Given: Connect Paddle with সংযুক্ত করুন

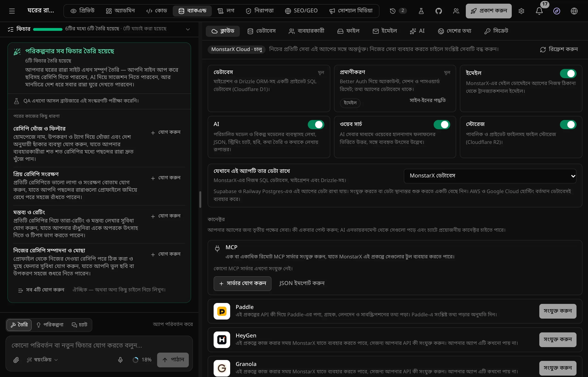Looking at the screenshot, I should point(557,311).
